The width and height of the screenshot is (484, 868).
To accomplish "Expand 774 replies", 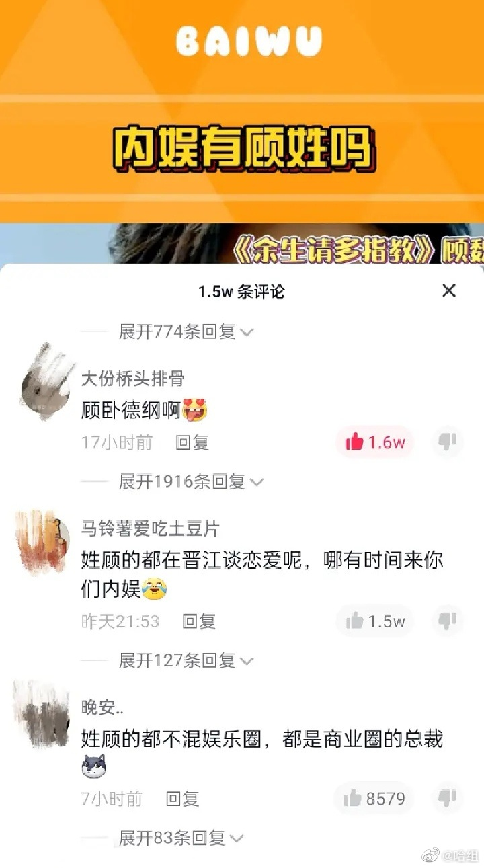I will tap(186, 331).
